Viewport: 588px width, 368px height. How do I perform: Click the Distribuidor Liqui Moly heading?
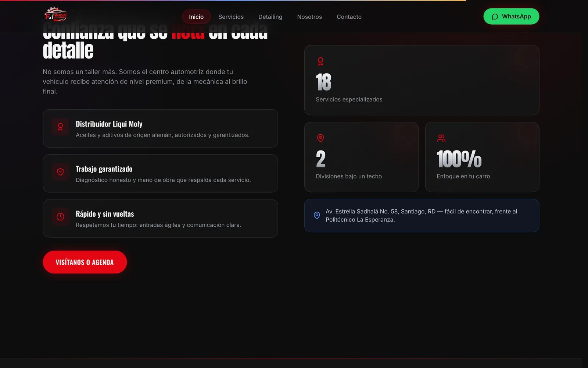click(x=109, y=124)
